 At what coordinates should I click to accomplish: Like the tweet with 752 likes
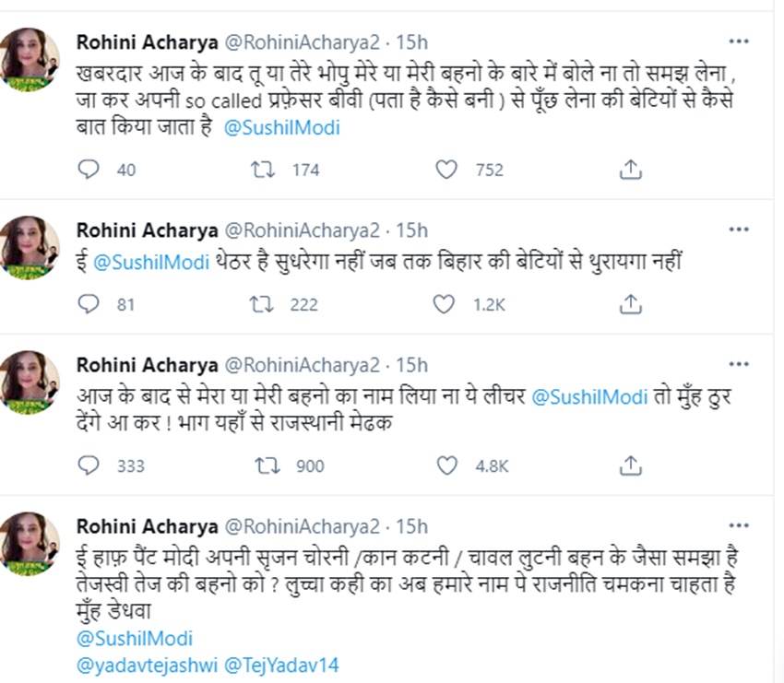click(x=446, y=170)
